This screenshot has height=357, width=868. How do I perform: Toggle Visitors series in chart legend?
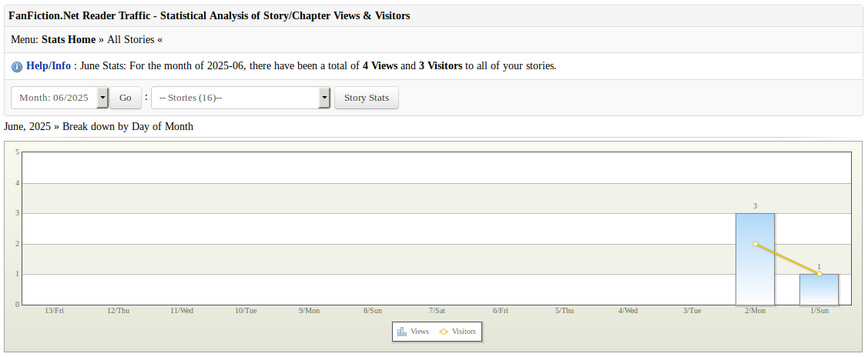[x=457, y=332]
